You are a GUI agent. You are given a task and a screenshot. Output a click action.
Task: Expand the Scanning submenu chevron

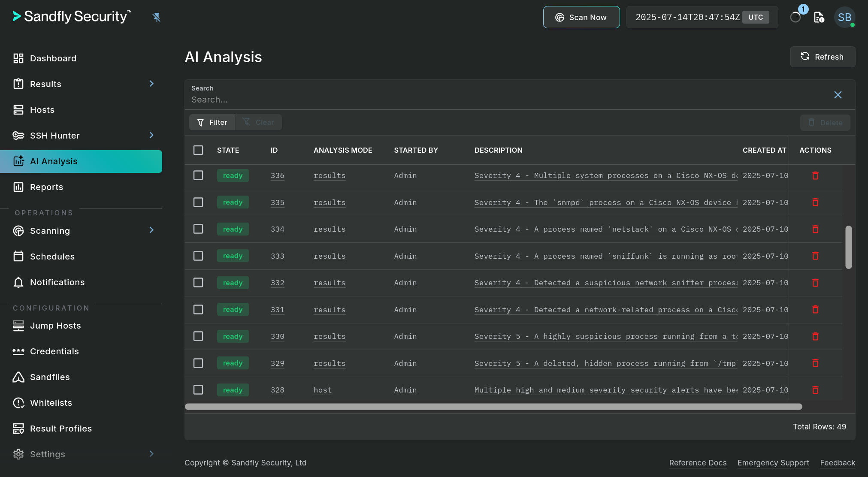151,230
